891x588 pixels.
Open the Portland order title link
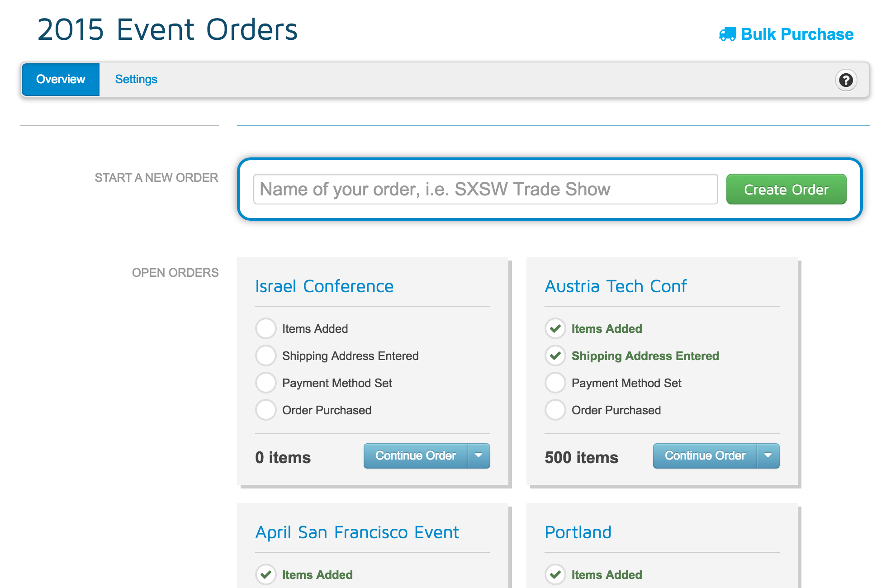coord(578,532)
